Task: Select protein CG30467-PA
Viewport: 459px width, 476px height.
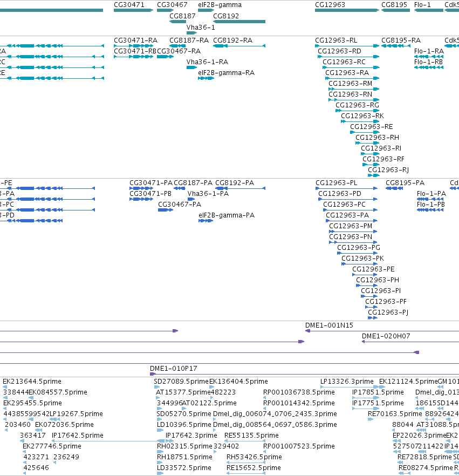Action: pos(180,205)
